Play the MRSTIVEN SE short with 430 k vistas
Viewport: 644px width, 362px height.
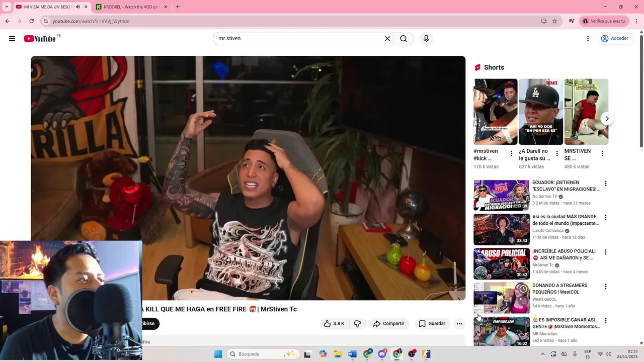click(586, 112)
